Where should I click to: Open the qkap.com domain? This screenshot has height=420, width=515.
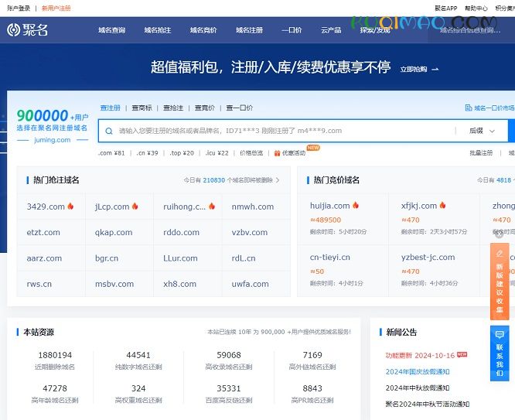(114, 232)
